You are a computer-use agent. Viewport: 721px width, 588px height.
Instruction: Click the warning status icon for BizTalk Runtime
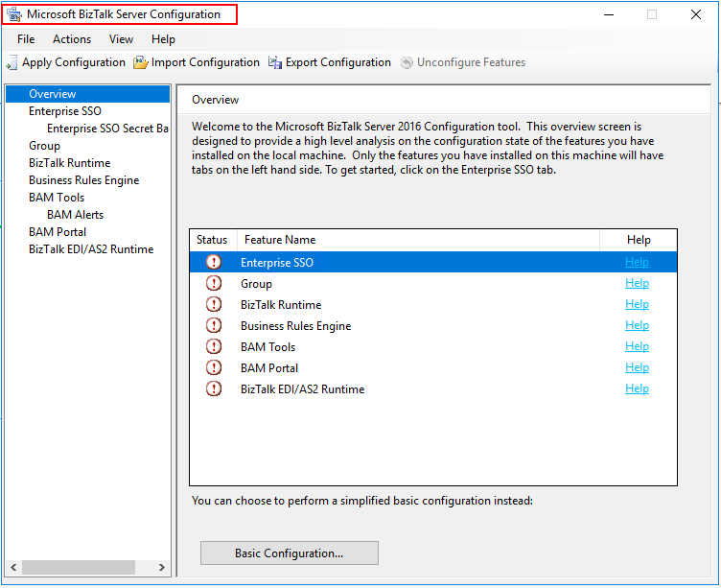(x=214, y=305)
